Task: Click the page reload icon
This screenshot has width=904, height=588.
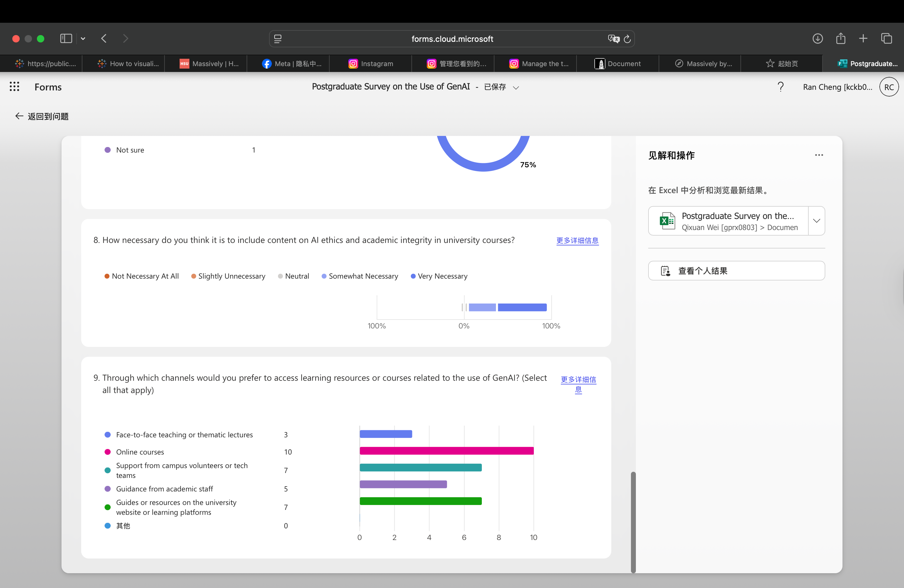Action: point(627,39)
